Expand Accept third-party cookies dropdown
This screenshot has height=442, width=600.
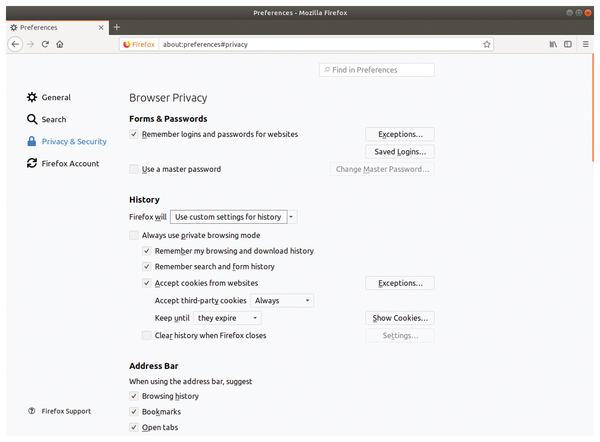click(x=282, y=301)
